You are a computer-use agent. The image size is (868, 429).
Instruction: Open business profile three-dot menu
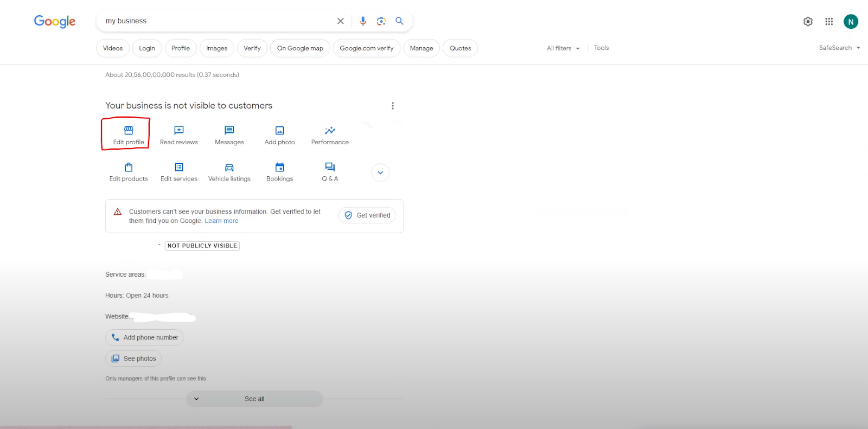[x=393, y=106]
